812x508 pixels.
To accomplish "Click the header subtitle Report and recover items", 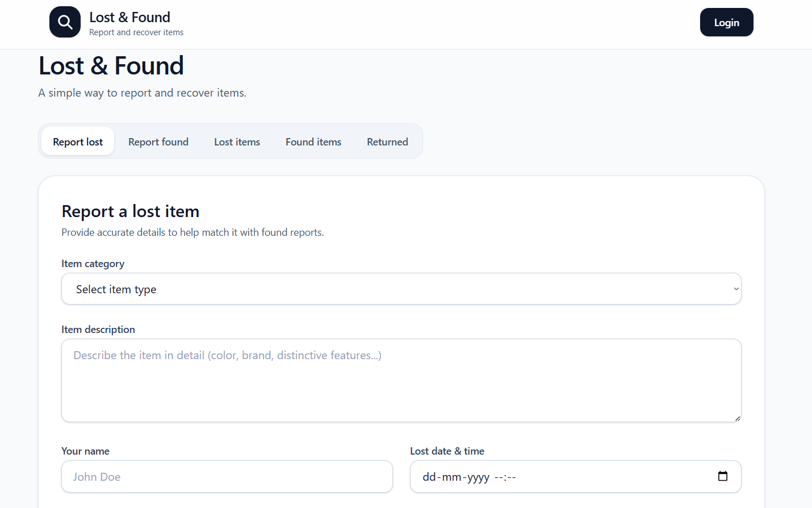I will (136, 32).
